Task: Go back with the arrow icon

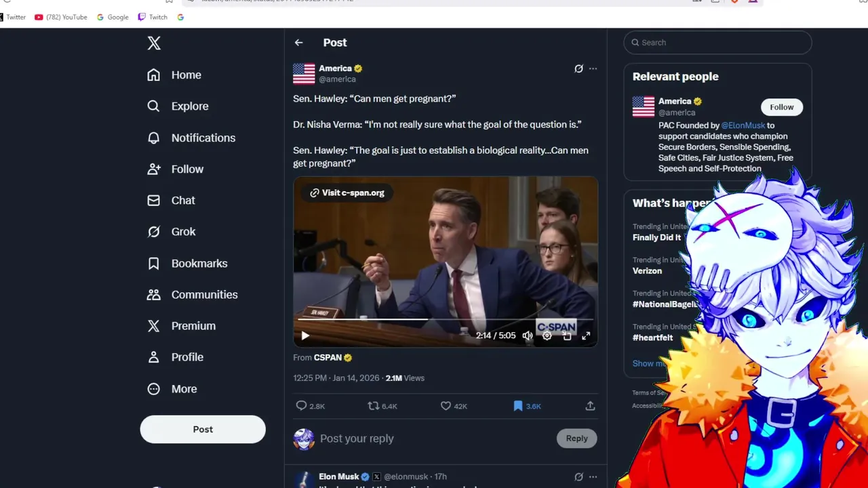Action: tap(299, 43)
